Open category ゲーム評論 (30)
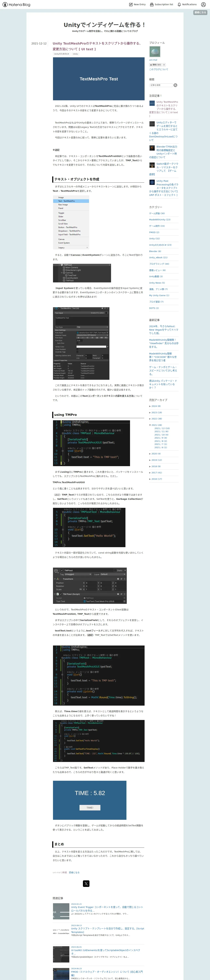The image size is (210, 980). (157, 213)
